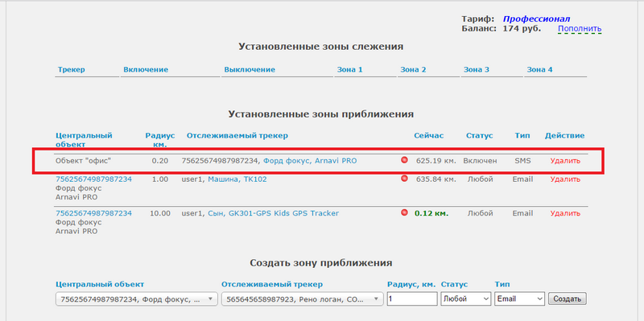Open the Машина, TK102 tracker link
The width and height of the screenshot is (644, 321).
tap(237, 179)
